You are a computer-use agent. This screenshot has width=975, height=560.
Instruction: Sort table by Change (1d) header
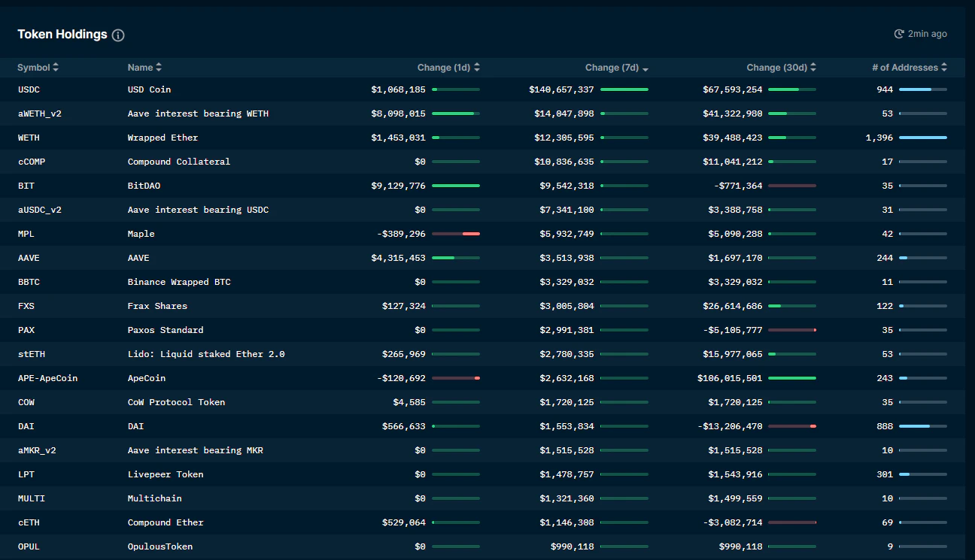pos(444,68)
